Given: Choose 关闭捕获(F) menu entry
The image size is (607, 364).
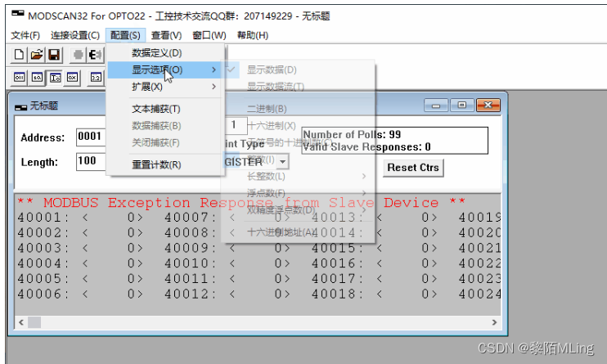Looking at the screenshot, I should (x=165, y=142).
